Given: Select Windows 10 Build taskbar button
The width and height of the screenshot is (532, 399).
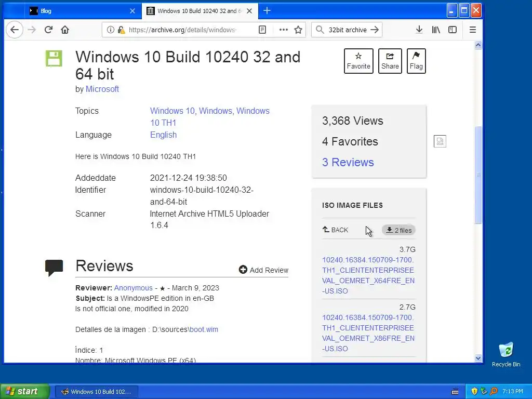Looking at the screenshot, I should tap(97, 392).
